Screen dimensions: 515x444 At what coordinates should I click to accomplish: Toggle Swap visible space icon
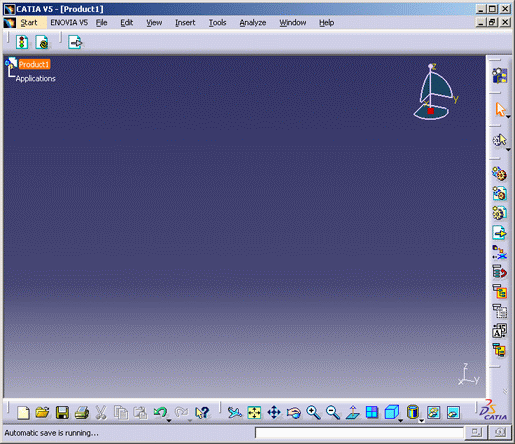(453, 413)
